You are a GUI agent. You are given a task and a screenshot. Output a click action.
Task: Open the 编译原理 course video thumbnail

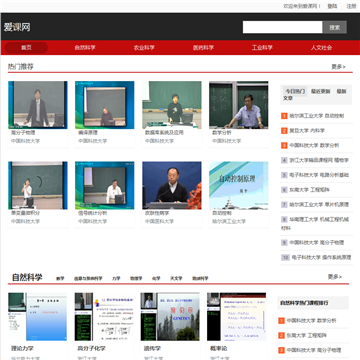[105, 105]
